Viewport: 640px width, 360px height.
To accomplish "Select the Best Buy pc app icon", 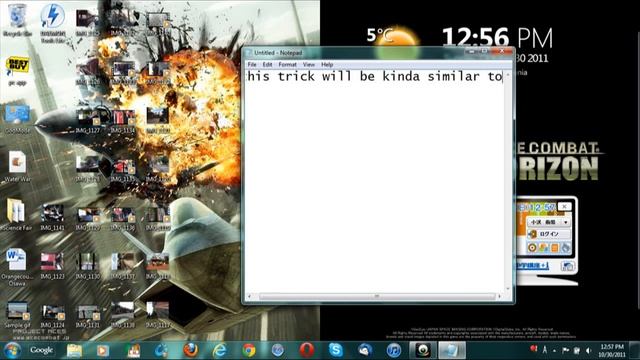I will pos(17,71).
